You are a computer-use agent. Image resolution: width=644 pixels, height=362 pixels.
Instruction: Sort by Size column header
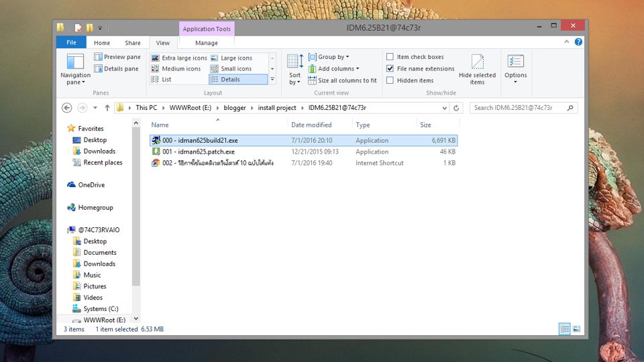point(438,125)
